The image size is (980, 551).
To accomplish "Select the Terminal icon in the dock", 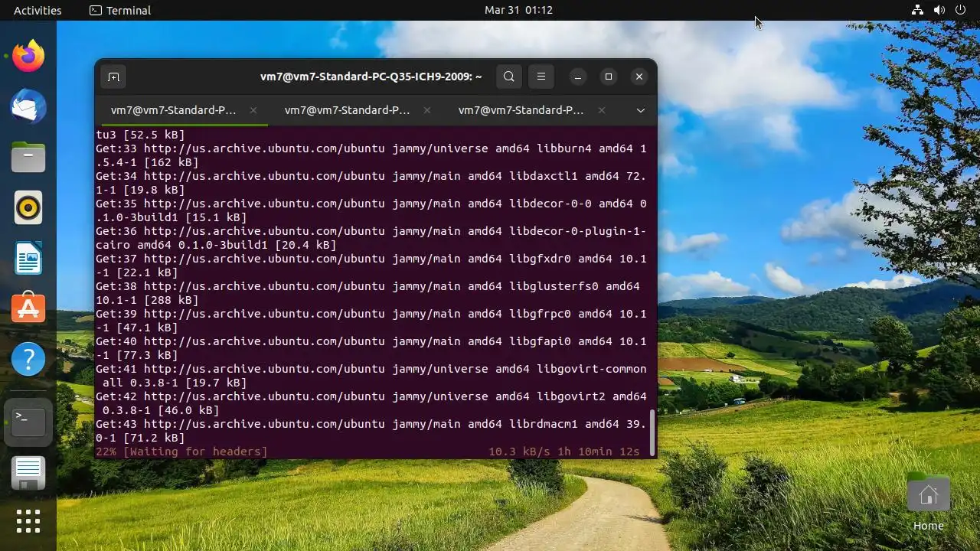I will (28, 422).
